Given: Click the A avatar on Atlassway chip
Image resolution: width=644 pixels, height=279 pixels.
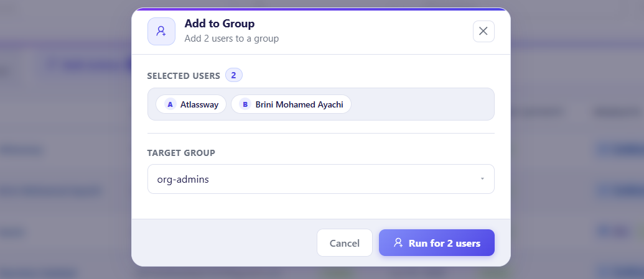Looking at the screenshot, I should pyautogui.click(x=170, y=104).
